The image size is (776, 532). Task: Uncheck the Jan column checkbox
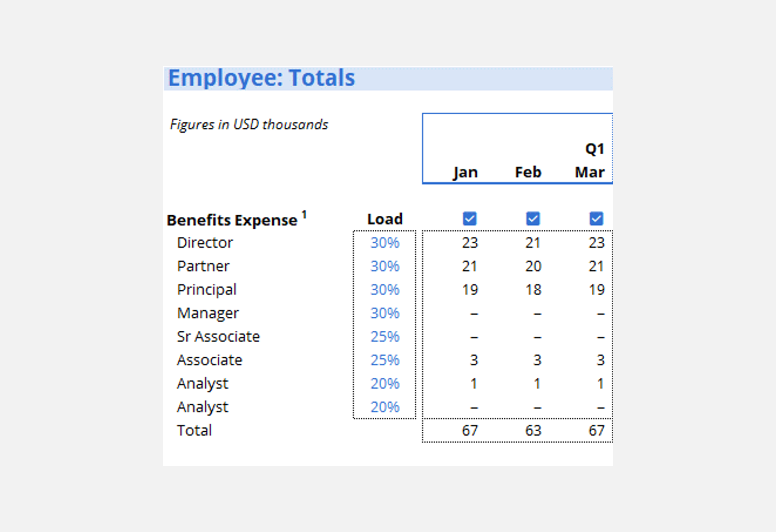coord(470,219)
